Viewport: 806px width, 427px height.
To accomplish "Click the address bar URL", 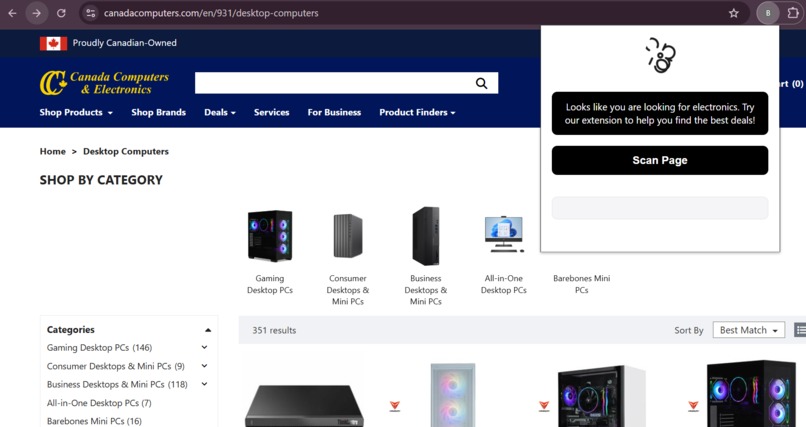I will point(211,13).
